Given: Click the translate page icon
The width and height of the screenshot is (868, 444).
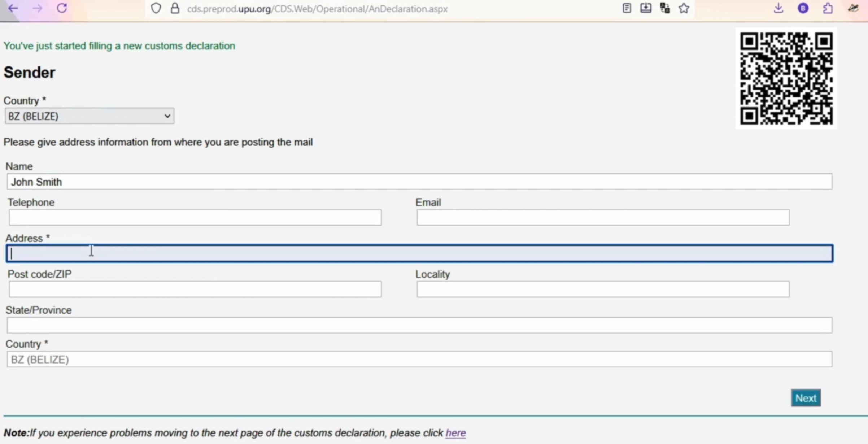Looking at the screenshot, I should [665, 8].
